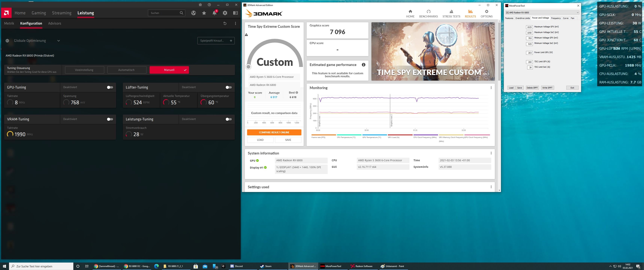Open the Monitoring three-dot menu

coord(491,88)
